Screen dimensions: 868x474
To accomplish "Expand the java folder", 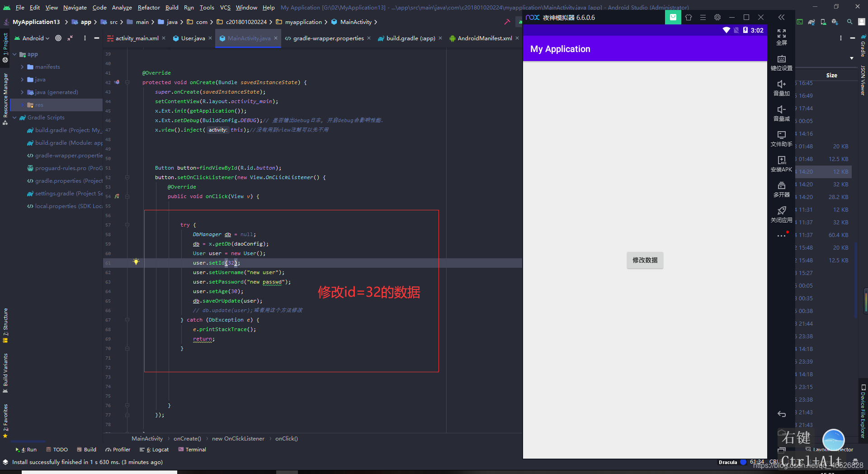I will click(x=22, y=80).
